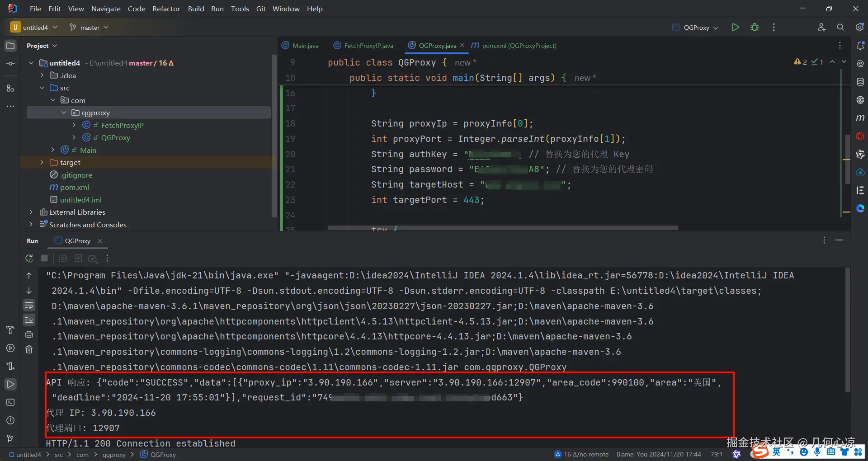Toggle soft-wrap in the console output
This screenshot has width=868, height=461.
click(29, 305)
